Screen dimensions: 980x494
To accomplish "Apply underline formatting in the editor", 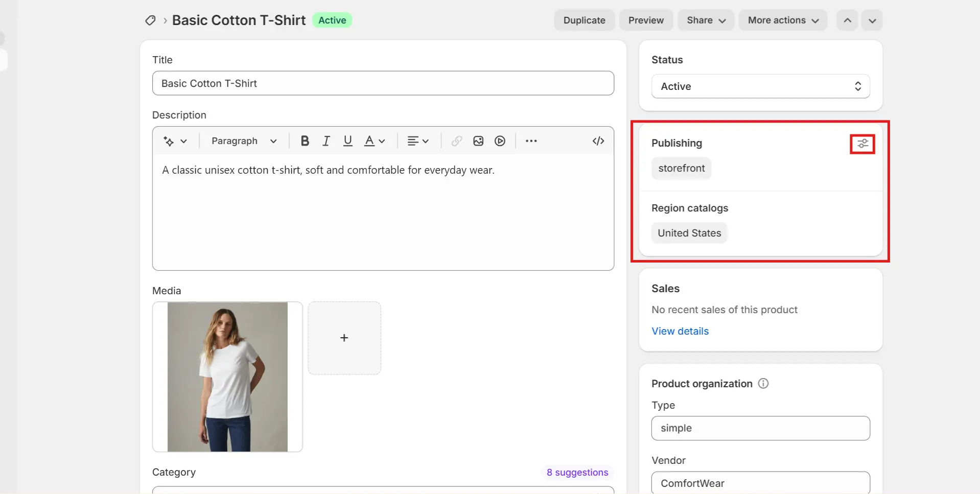I will [347, 141].
